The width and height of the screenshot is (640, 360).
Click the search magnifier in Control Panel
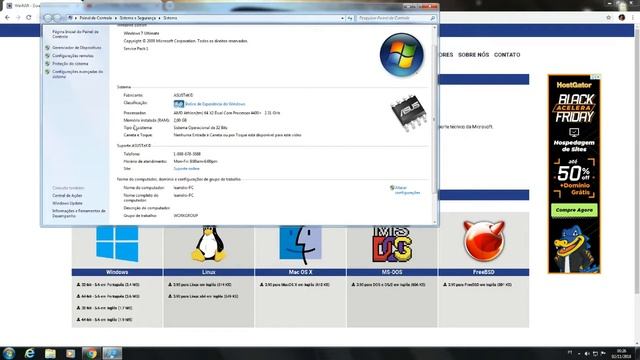coord(433,18)
